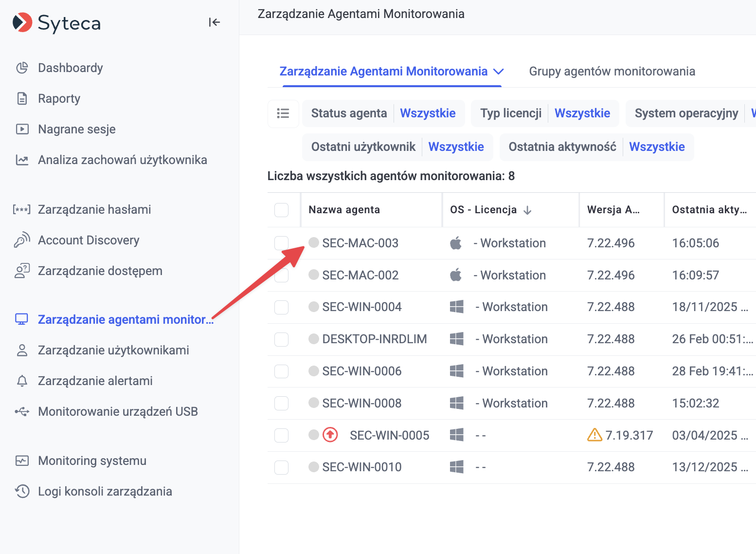
Task: Click the Syteca logo
Action: pyautogui.click(x=56, y=23)
